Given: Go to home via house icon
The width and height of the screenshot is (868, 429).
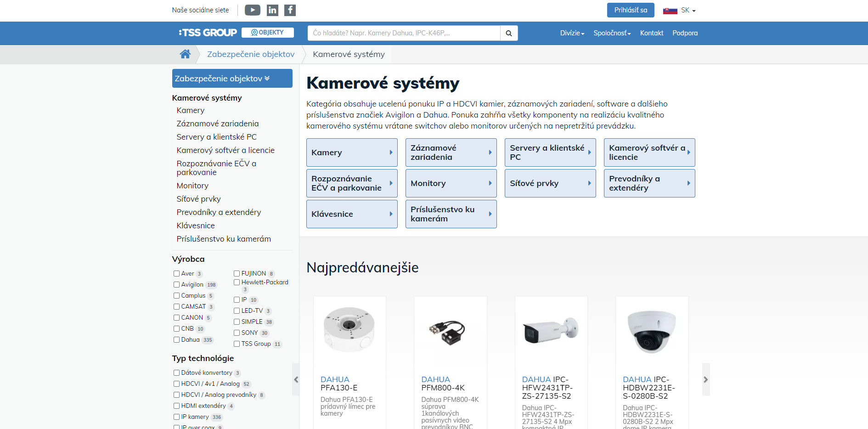Looking at the screenshot, I should tap(185, 54).
